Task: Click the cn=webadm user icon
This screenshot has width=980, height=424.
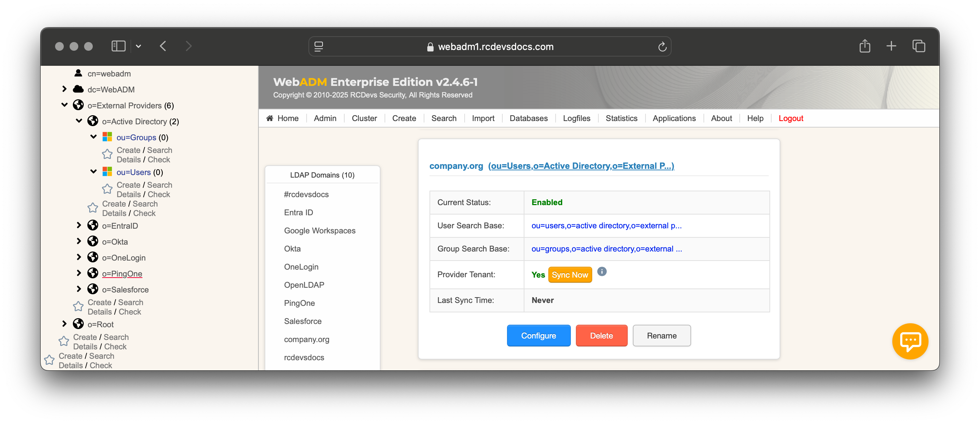Action: tap(78, 73)
